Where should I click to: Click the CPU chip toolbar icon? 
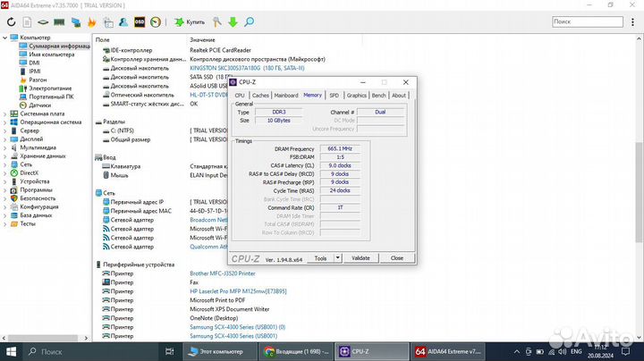[x=43, y=22]
